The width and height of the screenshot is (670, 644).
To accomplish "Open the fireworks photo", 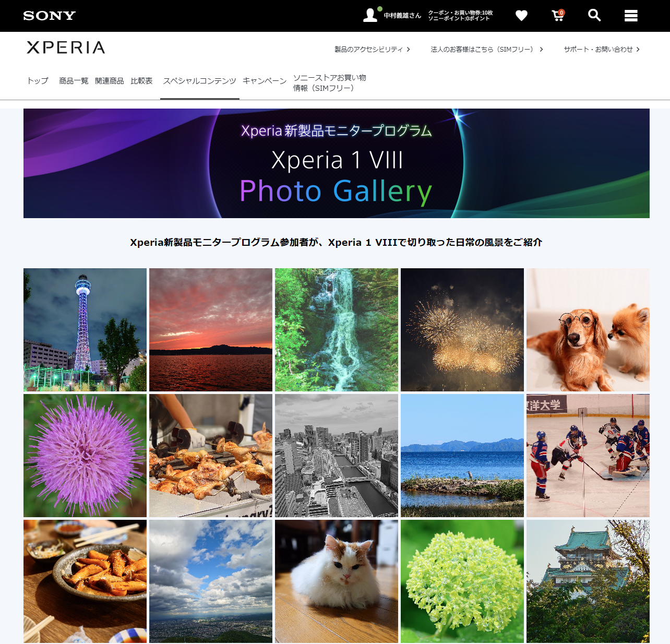I will pos(462,330).
